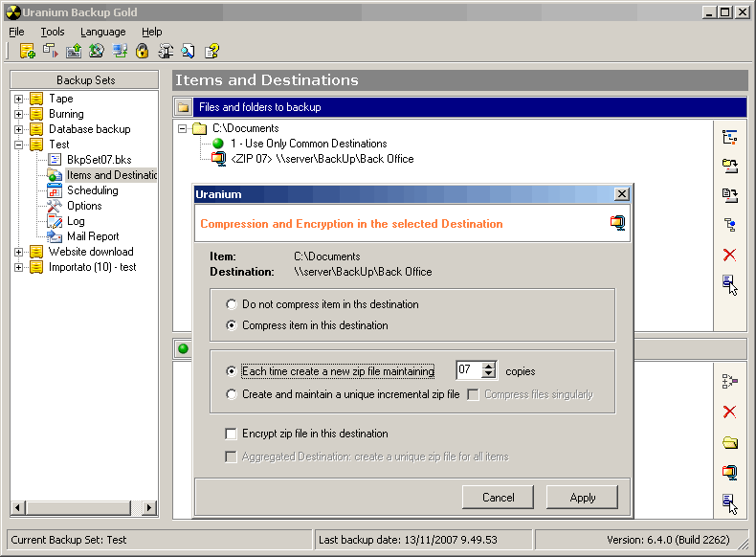
Task: Click the green ball icon below the file list
Action: point(183,348)
